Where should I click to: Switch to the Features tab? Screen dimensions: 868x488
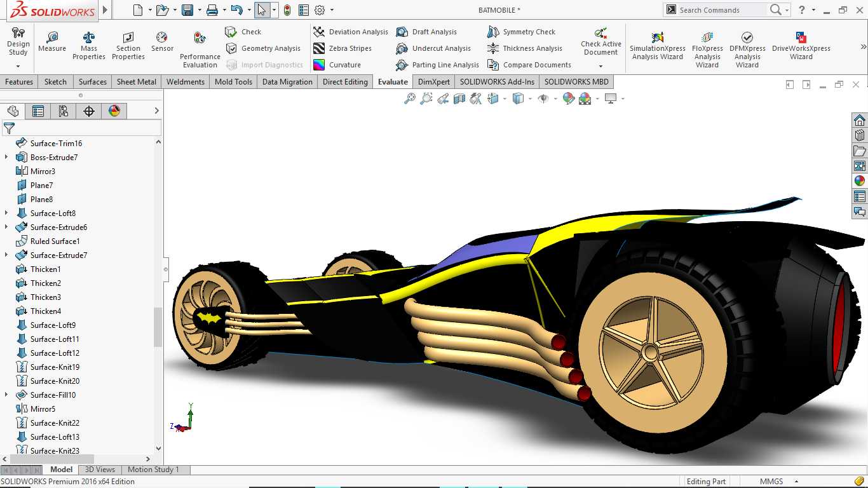19,82
